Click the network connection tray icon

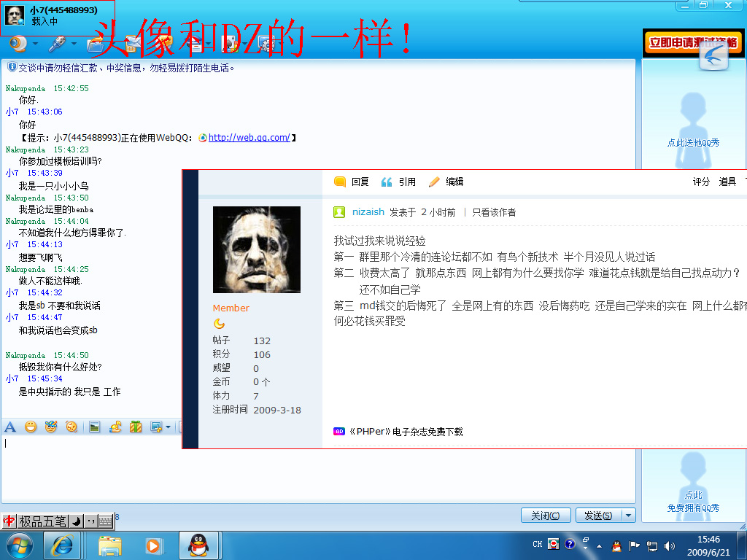652,545
